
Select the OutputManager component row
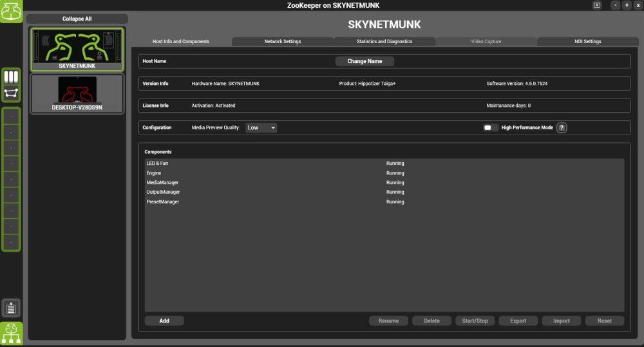[x=384, y=192]
